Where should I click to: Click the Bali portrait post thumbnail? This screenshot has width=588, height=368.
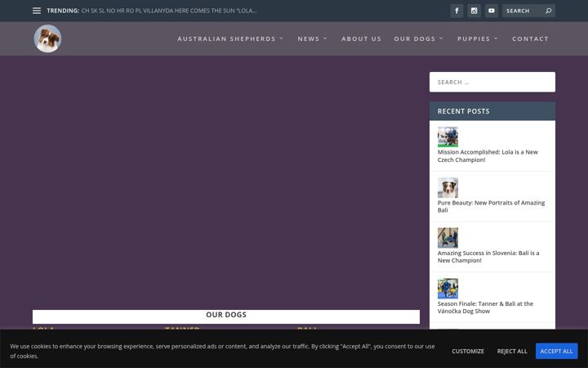[x=448, y=187]
